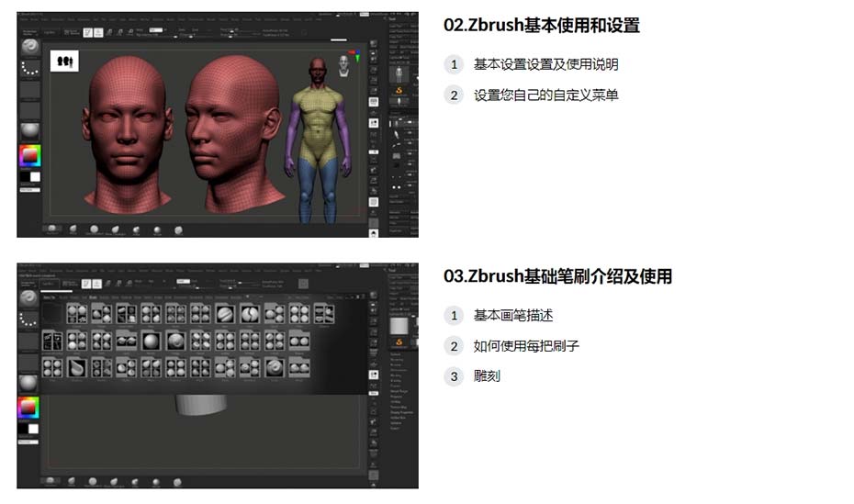Pick the black color swatch in chapter 02 screenshot
854x504 pixels.
pos(25,177)
